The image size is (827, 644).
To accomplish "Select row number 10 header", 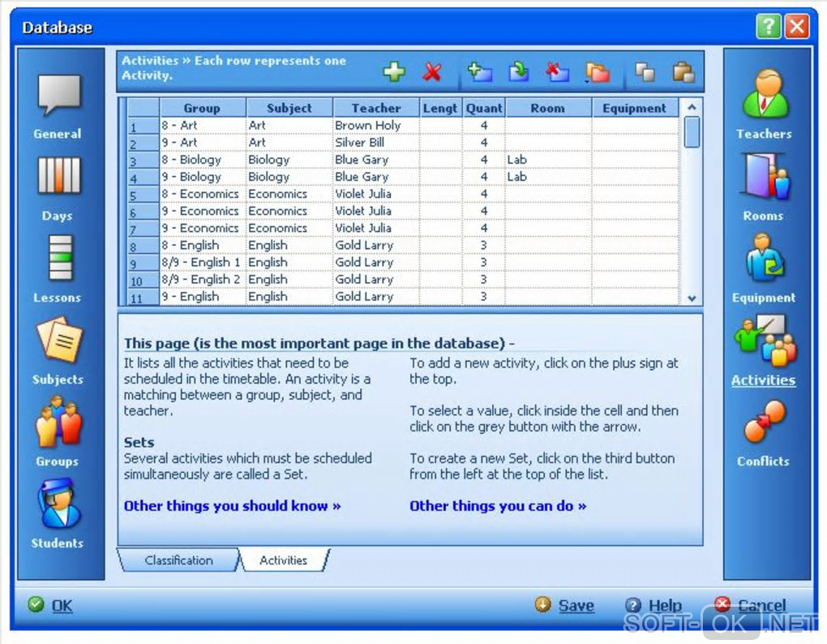I will point(143,280).
